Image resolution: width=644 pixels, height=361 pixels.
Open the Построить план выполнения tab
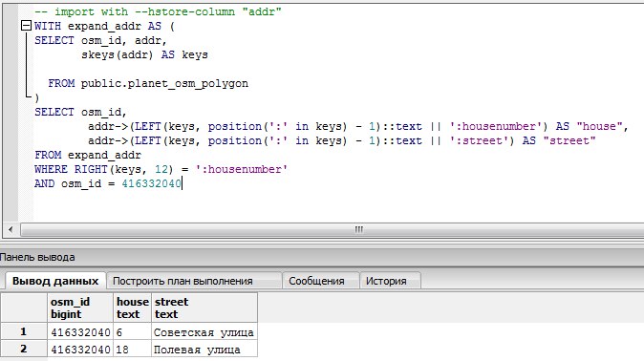click(x=194, y=281)
